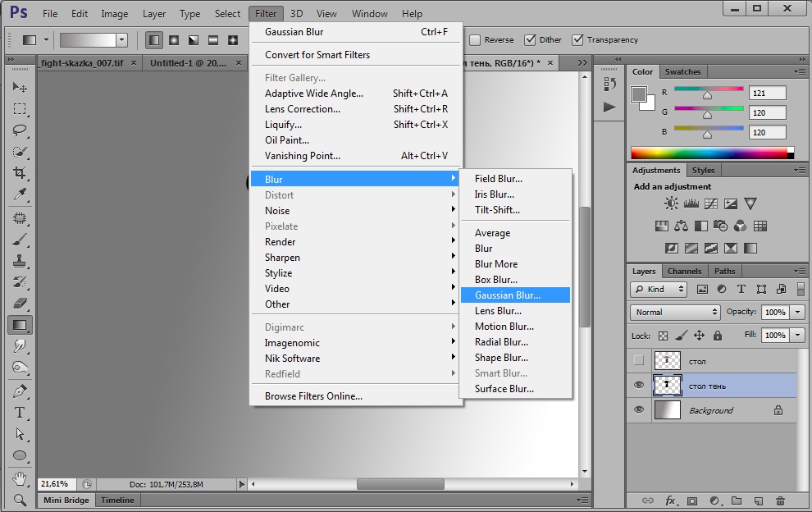Toggle lock position icon
This screenshot has width=812, height=512.
click(699, 336)
